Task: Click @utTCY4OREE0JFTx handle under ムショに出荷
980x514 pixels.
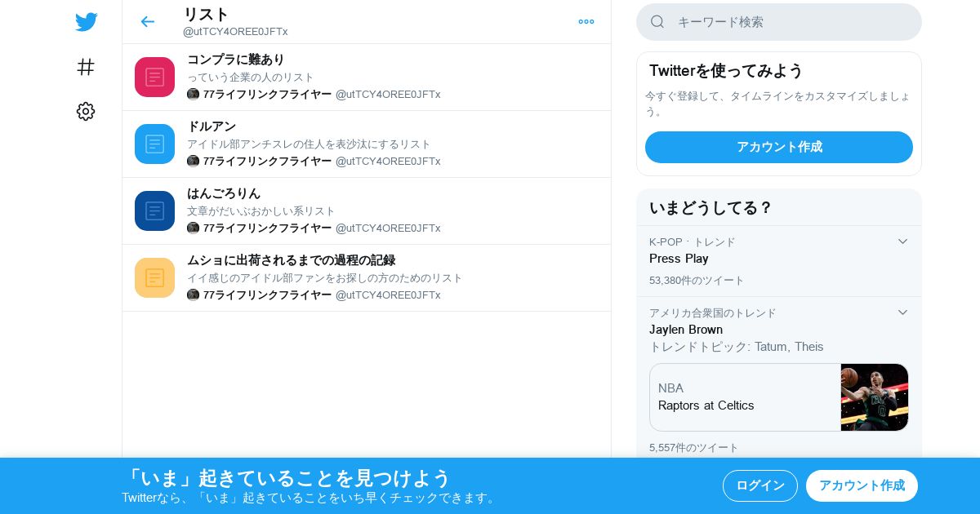Action: coord(388,295)
